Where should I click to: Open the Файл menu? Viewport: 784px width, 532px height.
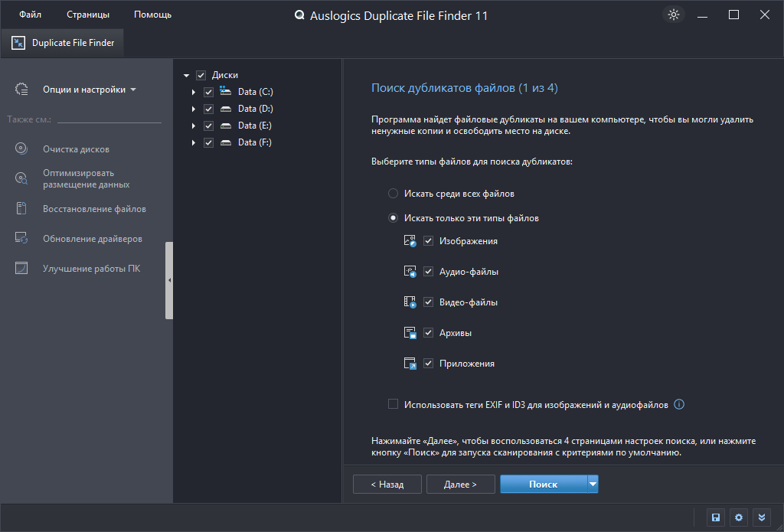30,15
